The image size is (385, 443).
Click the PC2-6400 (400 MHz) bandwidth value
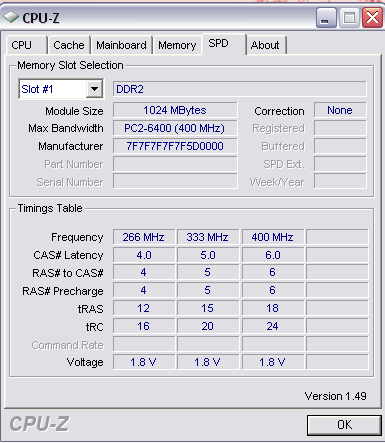175,128
